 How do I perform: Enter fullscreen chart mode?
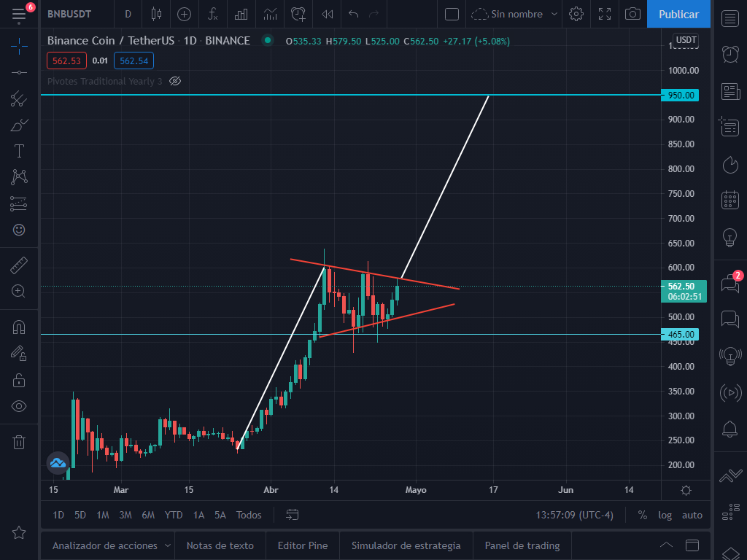click(x=605, y=15)
